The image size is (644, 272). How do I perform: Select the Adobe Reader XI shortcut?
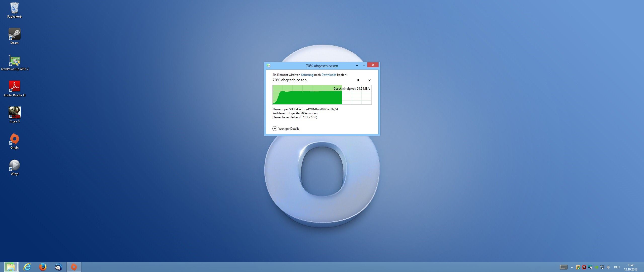click(14, 89)
